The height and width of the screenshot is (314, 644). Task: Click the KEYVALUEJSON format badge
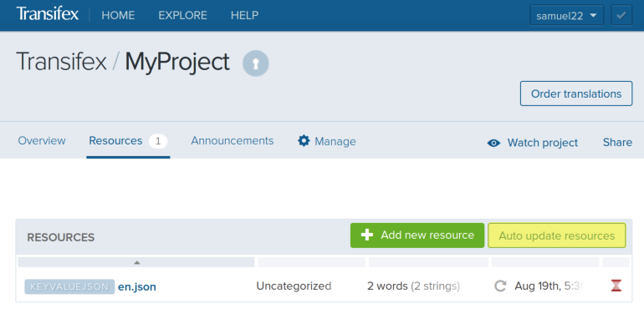click(69, 286)
